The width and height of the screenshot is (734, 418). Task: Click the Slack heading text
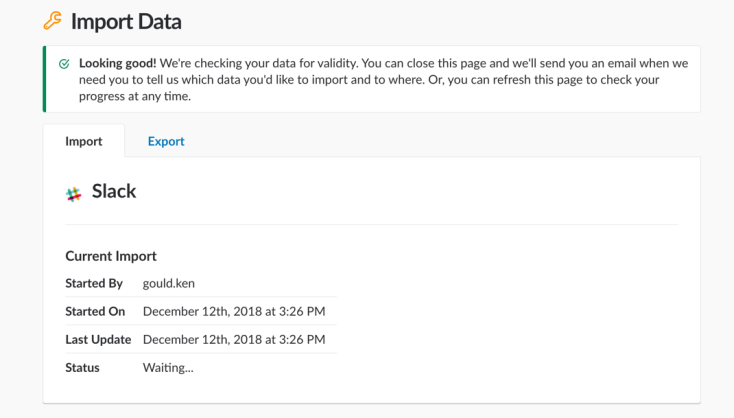(114, 191)
